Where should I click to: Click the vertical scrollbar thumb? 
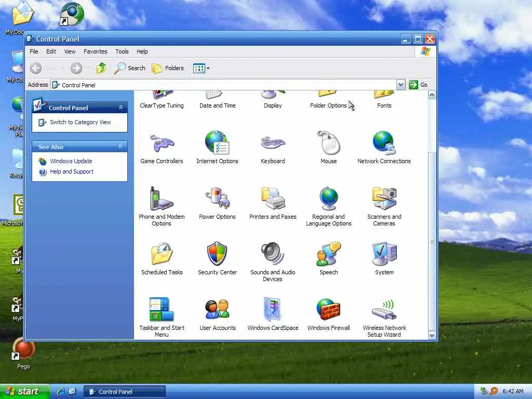pyautogui.click(x=432, y=242)
